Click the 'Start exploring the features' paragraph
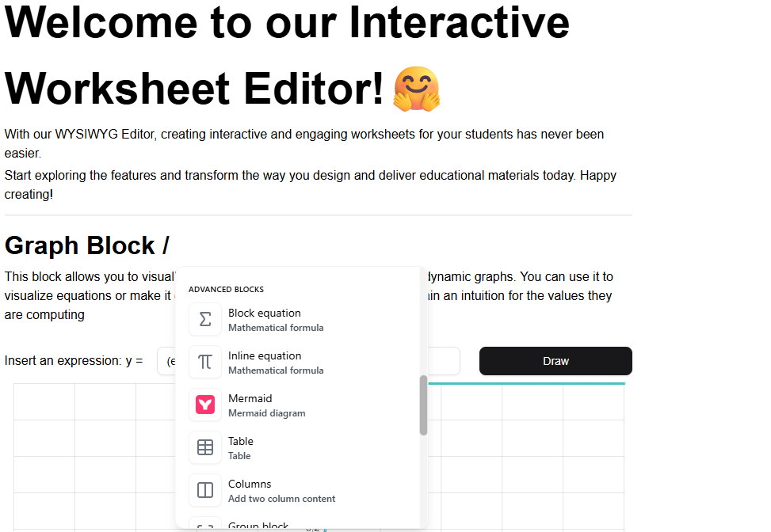This screenshot has width=771, height=532. point(310,176)
